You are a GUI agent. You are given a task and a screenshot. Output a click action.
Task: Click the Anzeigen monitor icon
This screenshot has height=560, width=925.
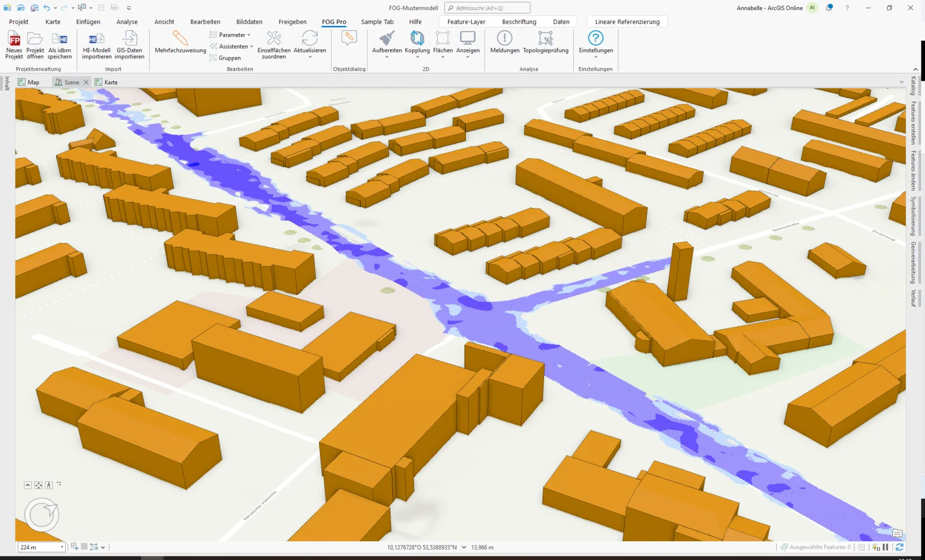click(x=468, y=38)
